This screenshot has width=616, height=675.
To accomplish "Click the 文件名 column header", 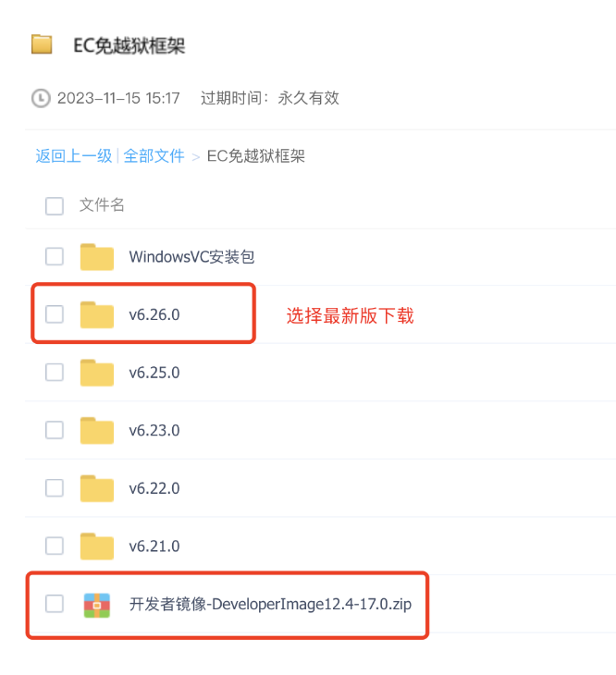I will (102, 205).
